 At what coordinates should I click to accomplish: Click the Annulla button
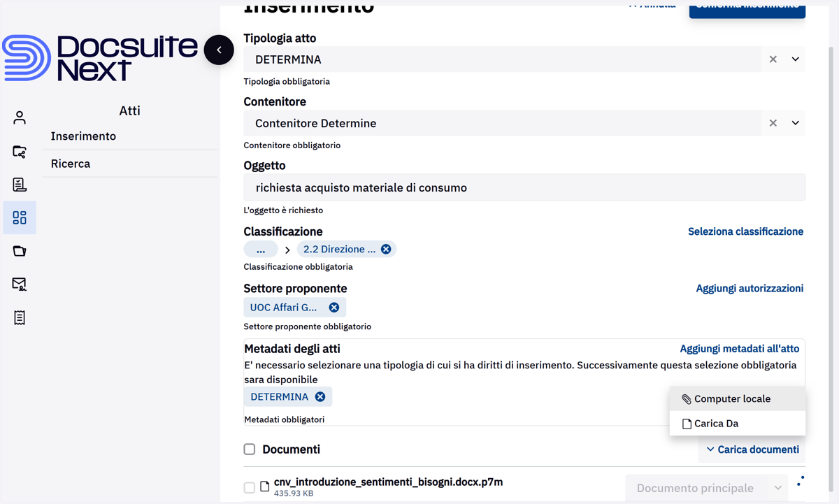(x=652, y=7)
